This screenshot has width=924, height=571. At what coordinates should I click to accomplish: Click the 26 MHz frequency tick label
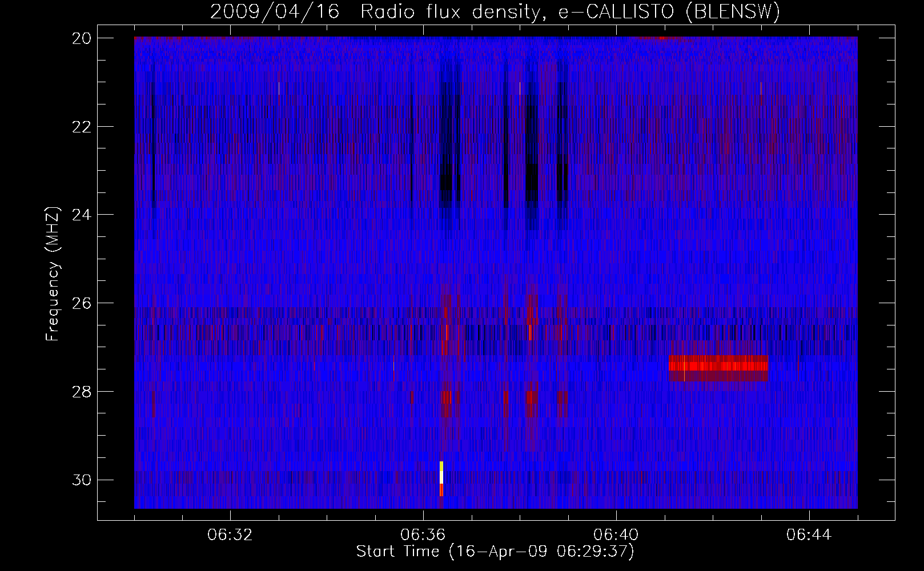tap(81, 303)
